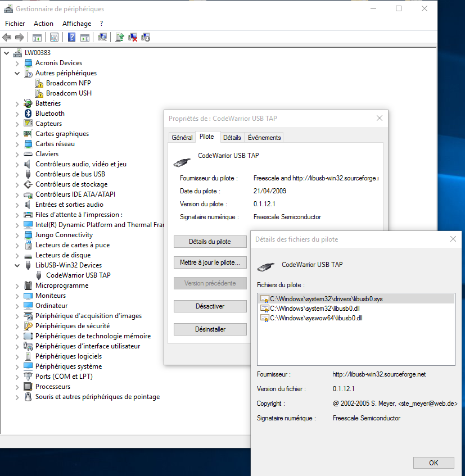
Task: Click the Détails du pilote button
Action: pos(210,242)
